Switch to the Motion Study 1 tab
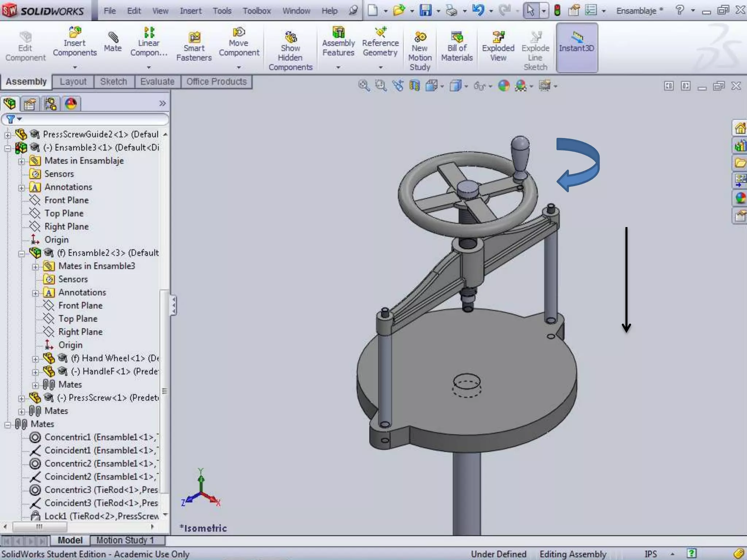The width and height of the screenshot is (747, 560). (125, 540)
